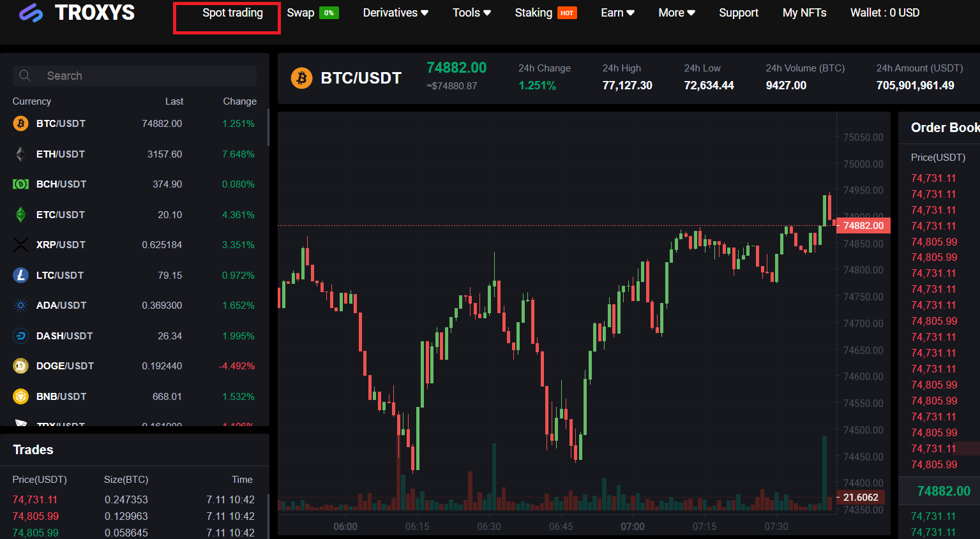This screenshot has width=980, height=539.
Task: Open the Swap menu item
Action: coord(301,13)
